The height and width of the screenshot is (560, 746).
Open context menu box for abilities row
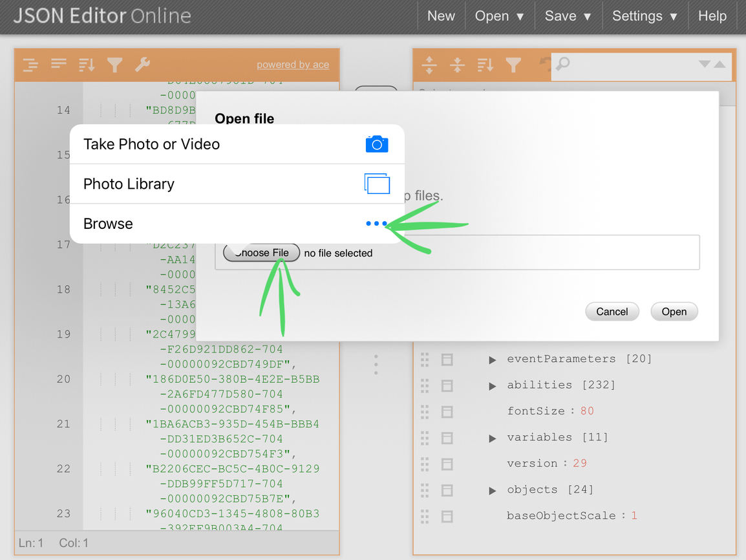pyautogui.click(x=447, y=386)
